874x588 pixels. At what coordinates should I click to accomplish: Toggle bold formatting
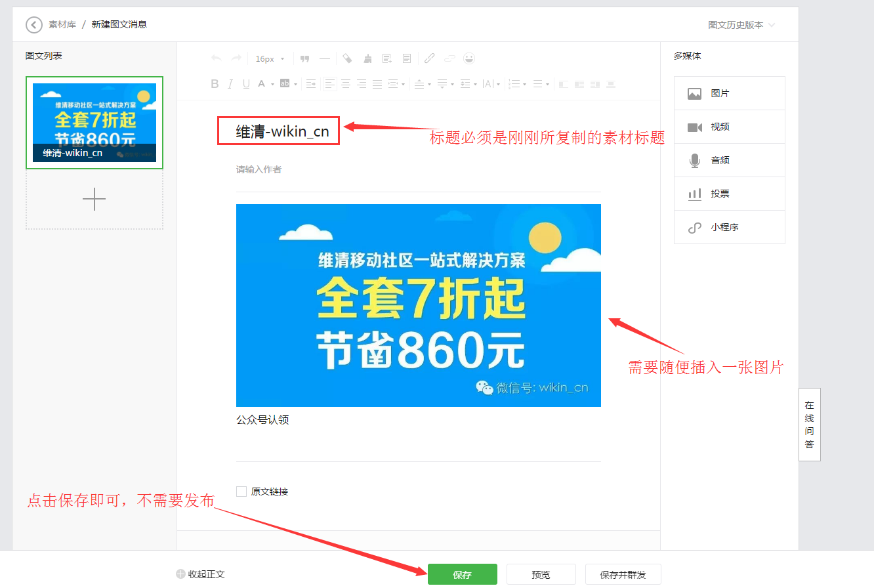[x=215, y=84]
